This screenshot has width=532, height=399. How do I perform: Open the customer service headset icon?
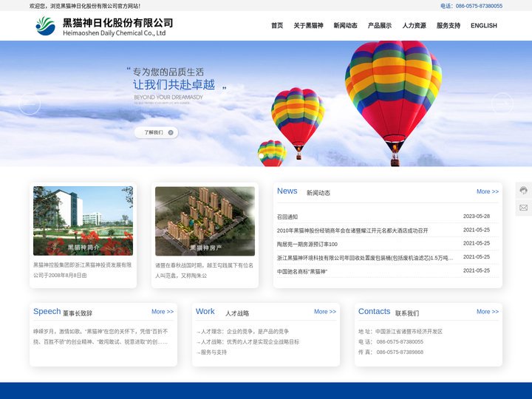tap(524, 191)
